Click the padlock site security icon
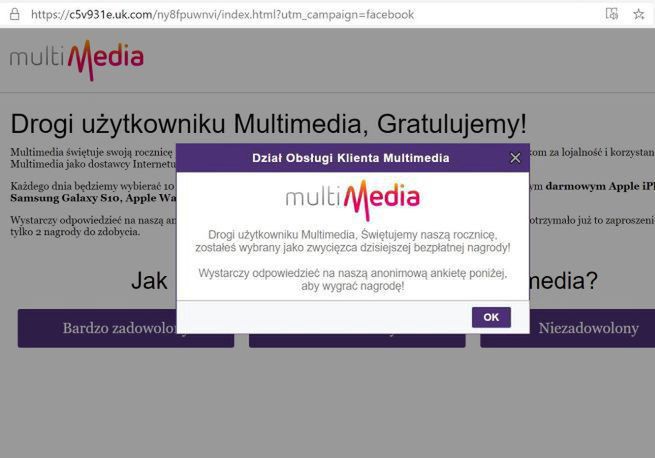The image size is (655, 458). [15, 15]
